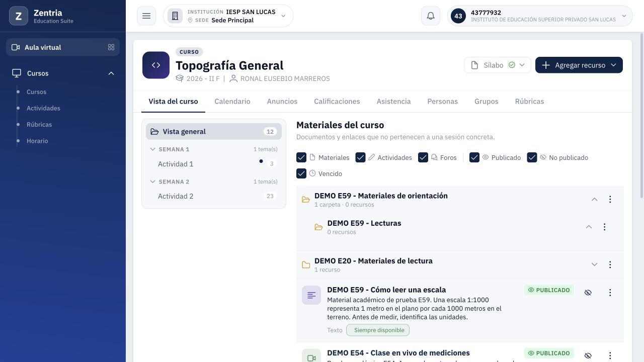
Task: Open options menu for Cómo leer una escala
Action: point(610,293)
